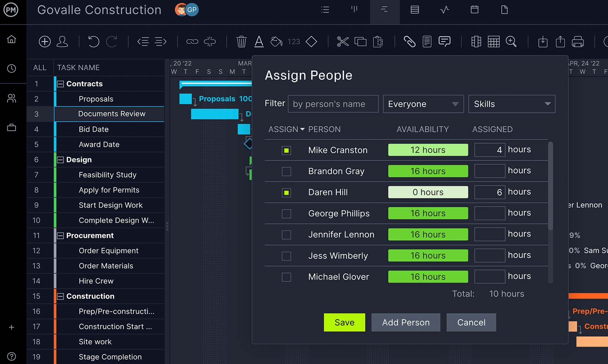
Task: Open the Workload activity view
Action: tap(445, 10)
